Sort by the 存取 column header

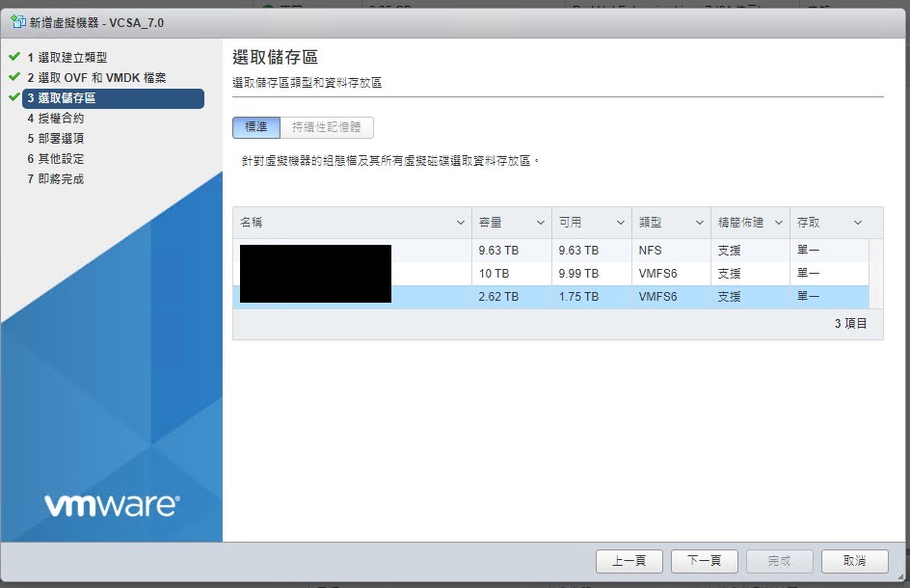pyautogui.click(x=808, y=223)
